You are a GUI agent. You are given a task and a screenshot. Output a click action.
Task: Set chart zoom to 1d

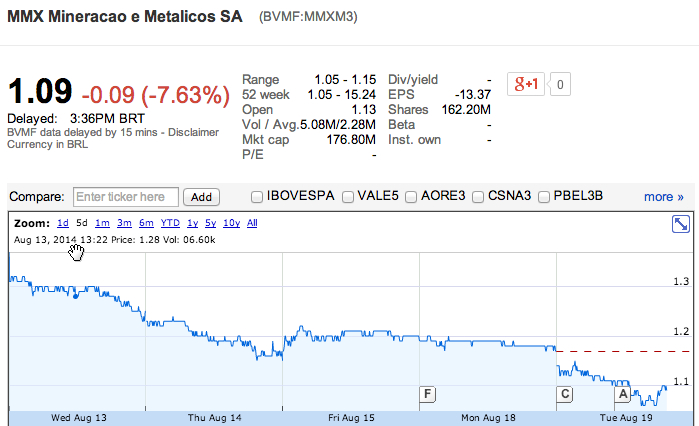coord(62,223)
